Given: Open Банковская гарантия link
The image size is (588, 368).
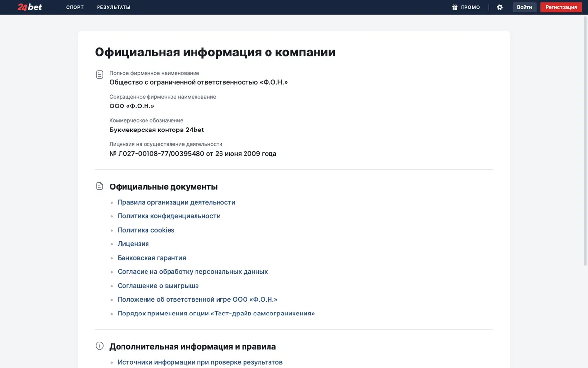Looking at the screenshot, I should point(152,258).
